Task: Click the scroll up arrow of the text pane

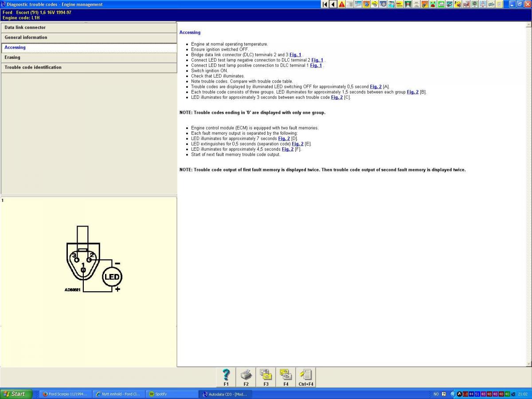Action: [x=528, y=25]
